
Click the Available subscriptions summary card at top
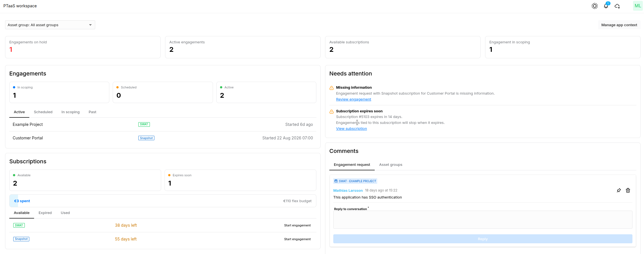point(403,47)
